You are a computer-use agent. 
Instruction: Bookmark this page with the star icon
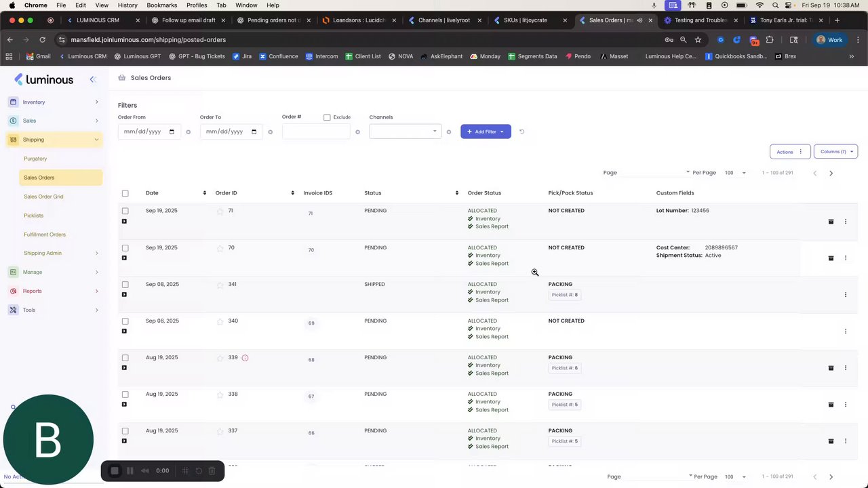698,40
